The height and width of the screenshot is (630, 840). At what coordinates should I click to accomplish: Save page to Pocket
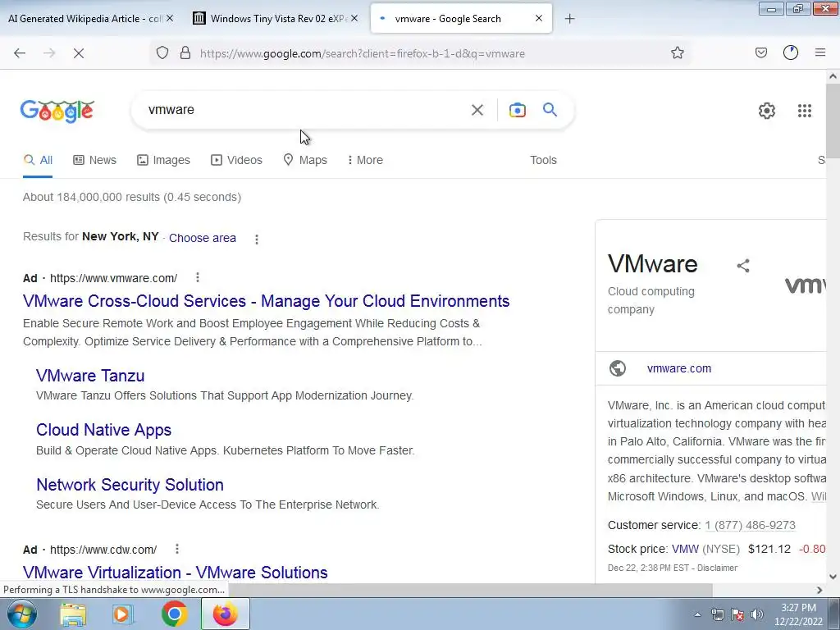760,52
